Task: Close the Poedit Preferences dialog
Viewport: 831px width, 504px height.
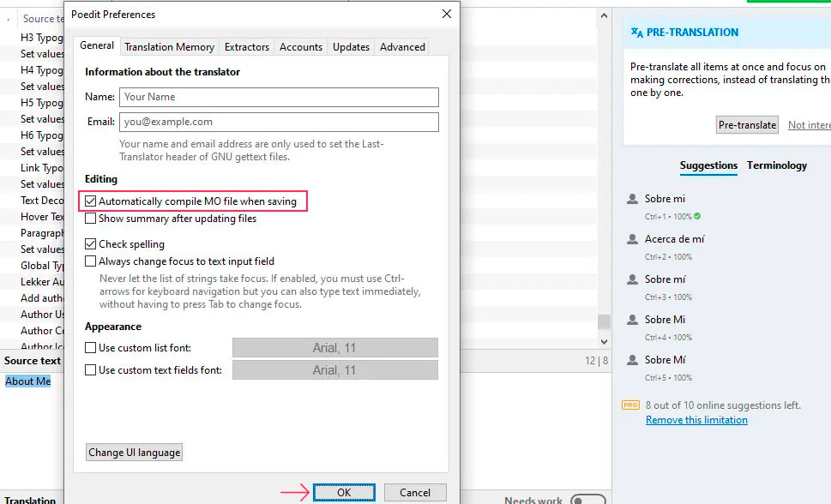Action: tap(446, 15)
